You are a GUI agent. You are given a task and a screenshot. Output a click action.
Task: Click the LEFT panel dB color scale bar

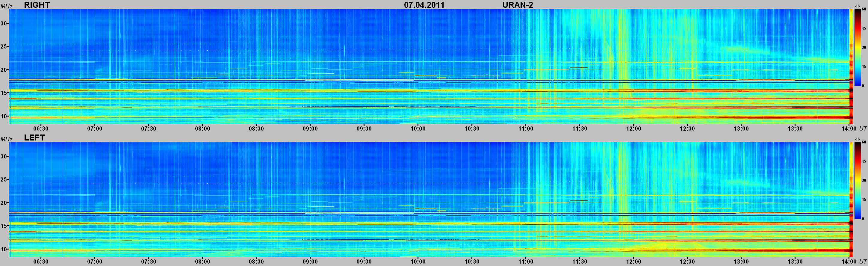(857, 180)
